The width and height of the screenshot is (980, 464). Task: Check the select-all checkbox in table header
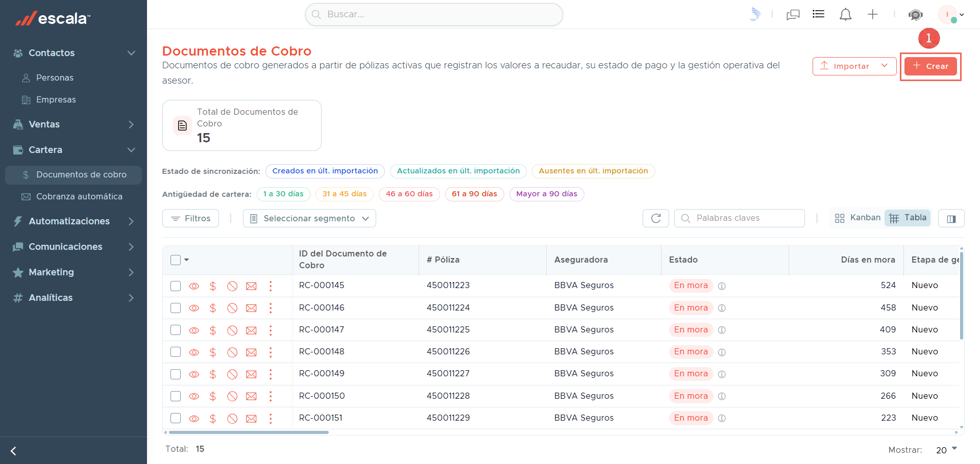pyautogui.click(x=176, y=260)
